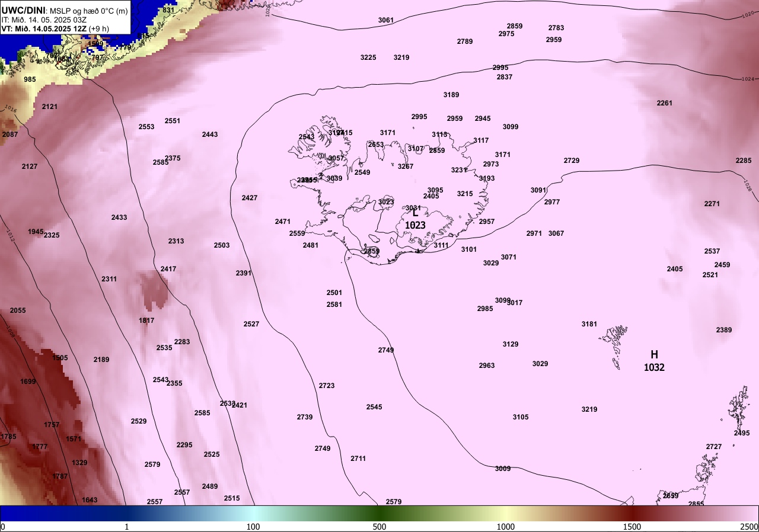The image size is (759, 532).
Task: Click the map value 2389
Action: point(724,330)
